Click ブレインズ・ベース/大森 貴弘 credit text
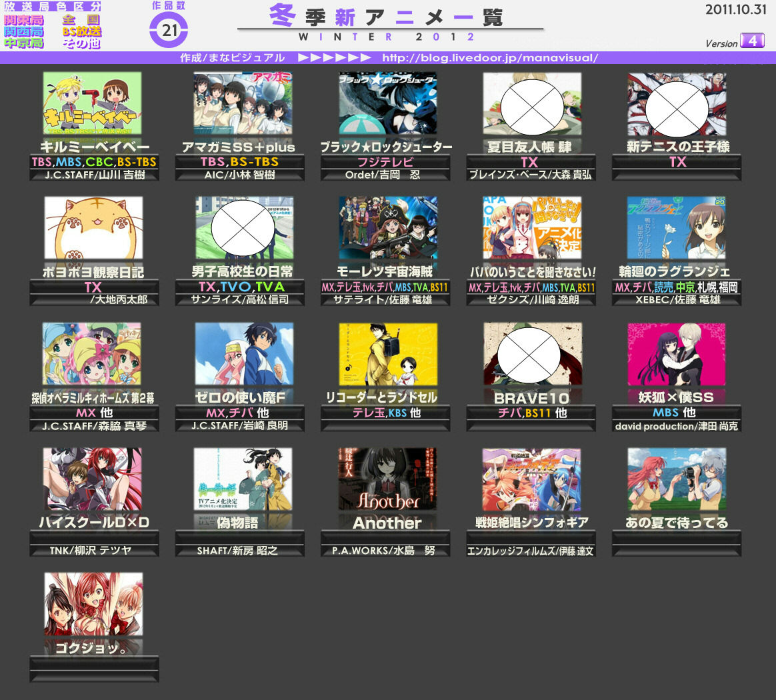The width and height of the screenshot is (776, 700). point(530,175)
